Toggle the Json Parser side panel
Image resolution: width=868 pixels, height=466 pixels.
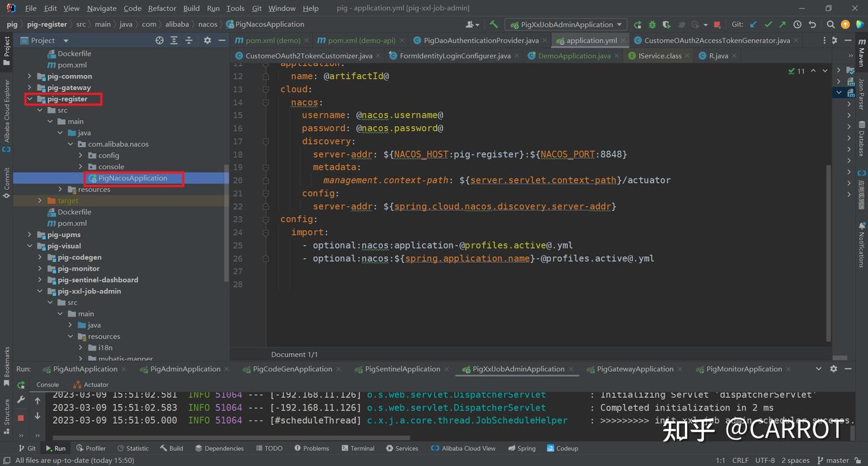click(861, 94)
